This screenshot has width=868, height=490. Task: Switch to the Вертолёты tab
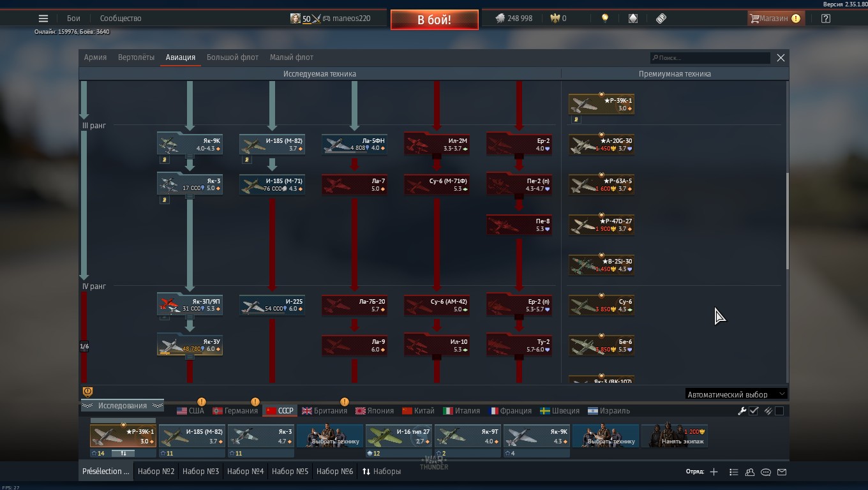click(x=136, y=57)
